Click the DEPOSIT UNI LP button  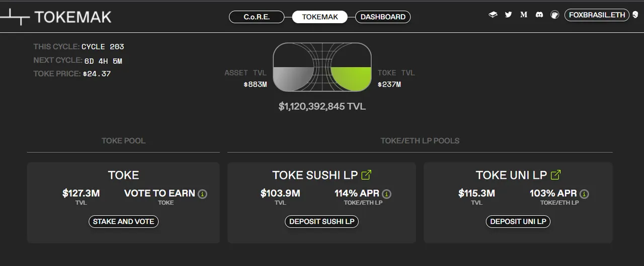[x=518, y=221]
